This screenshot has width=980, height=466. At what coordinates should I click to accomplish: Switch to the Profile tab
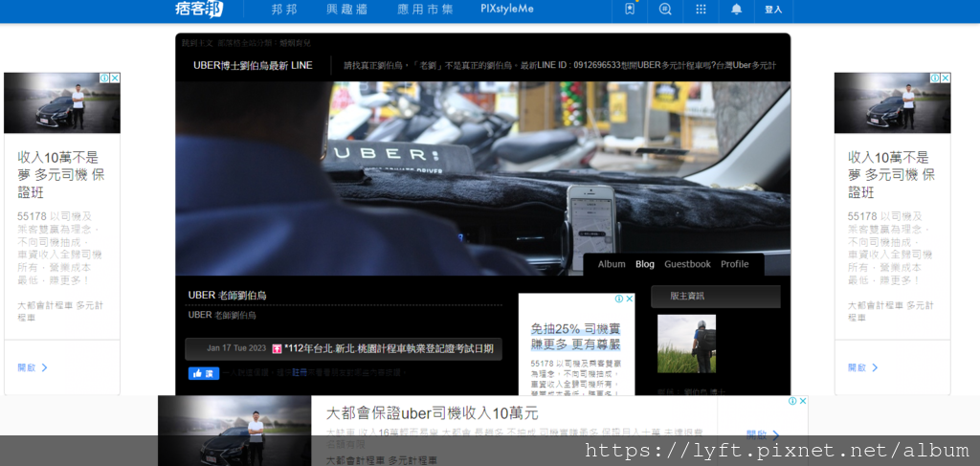(x=734, y=264)
